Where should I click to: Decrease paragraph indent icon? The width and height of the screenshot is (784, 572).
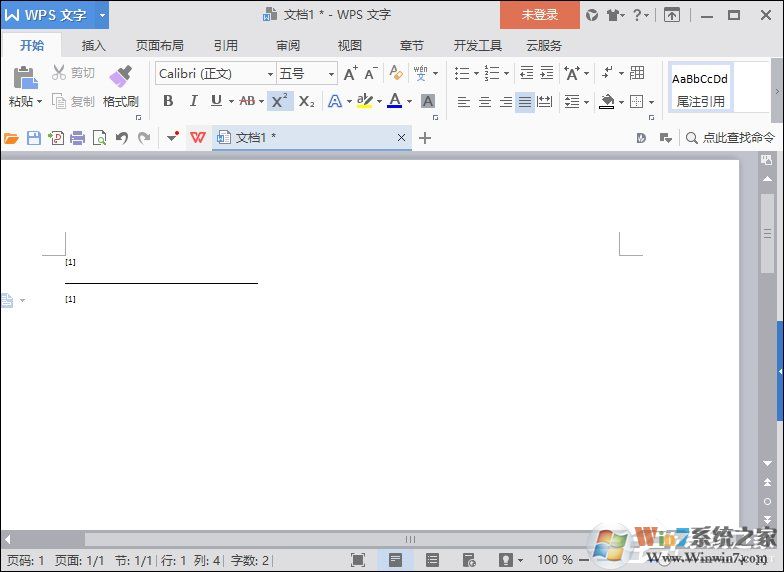pos(526,73)
